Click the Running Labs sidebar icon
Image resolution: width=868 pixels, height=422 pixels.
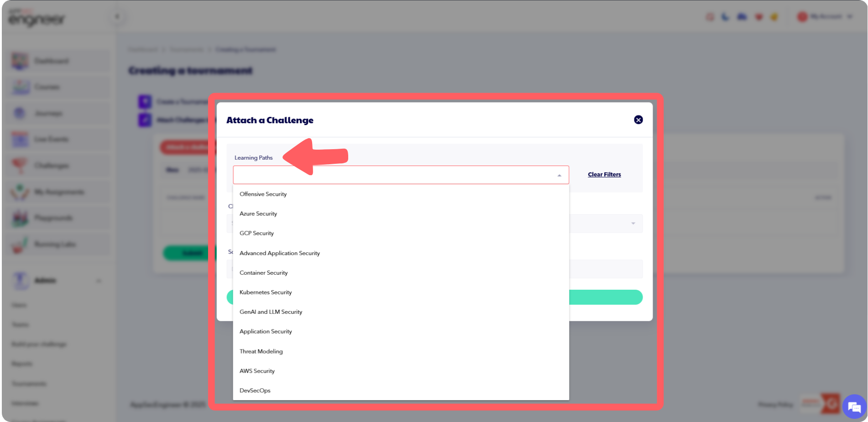(x=19, y=244)
